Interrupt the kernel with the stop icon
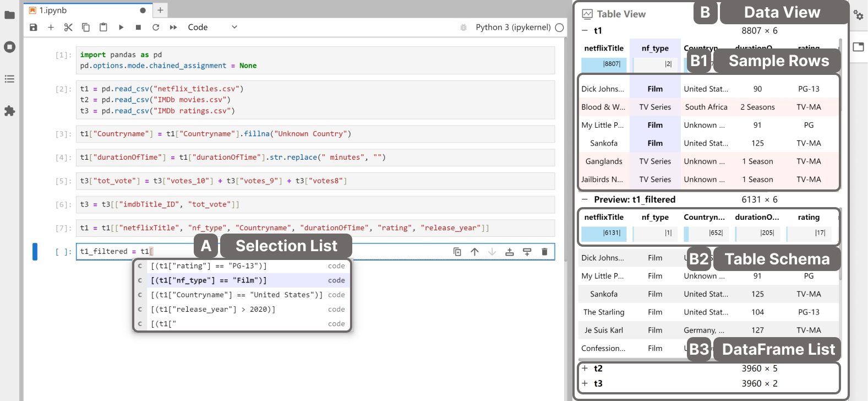Image resolution: width=868 pixels, height=401 pixels. click(x=138, y=27)
